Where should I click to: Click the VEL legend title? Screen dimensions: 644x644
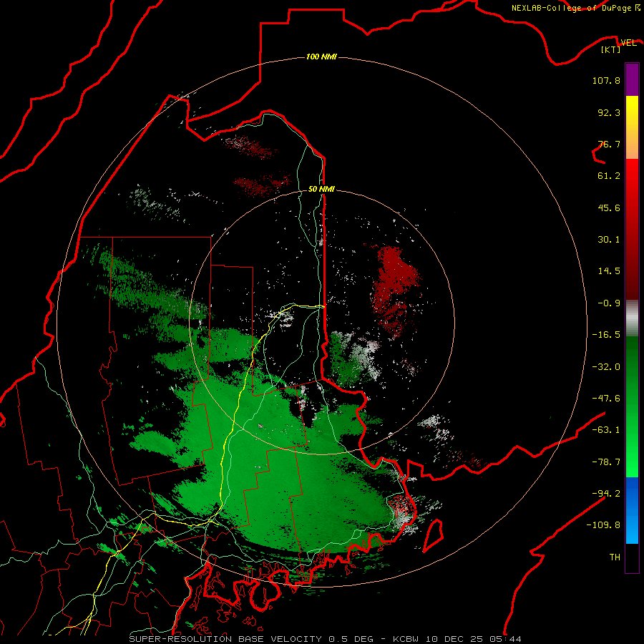click(628, 43)
